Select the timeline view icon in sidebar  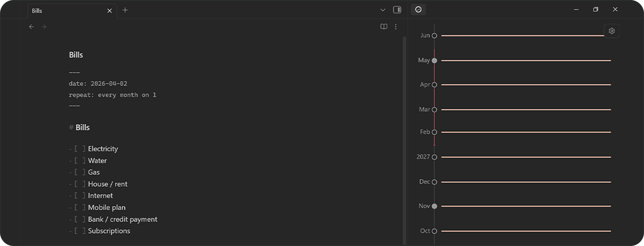tap(418, 10)
